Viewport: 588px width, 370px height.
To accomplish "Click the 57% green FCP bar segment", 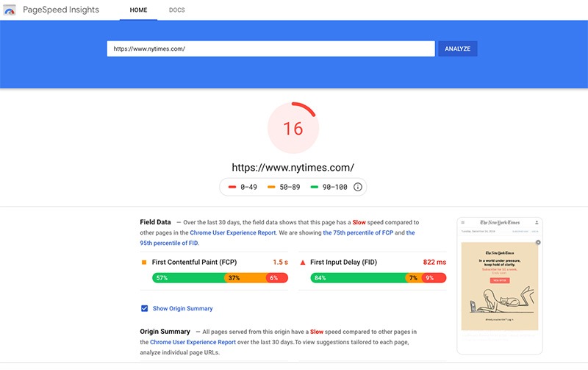I will 188,278.
